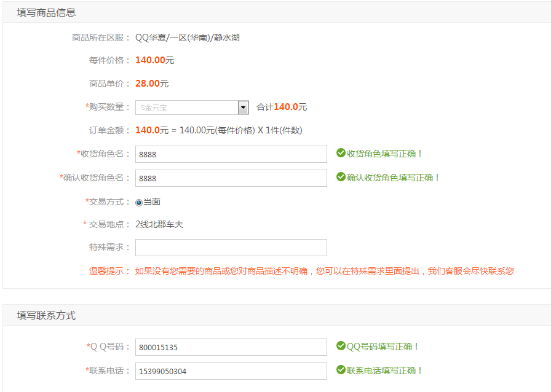Click the 140.00元 每件价格 value
The width and height of the screenshot is (551, 392).
tap(154, 60)
